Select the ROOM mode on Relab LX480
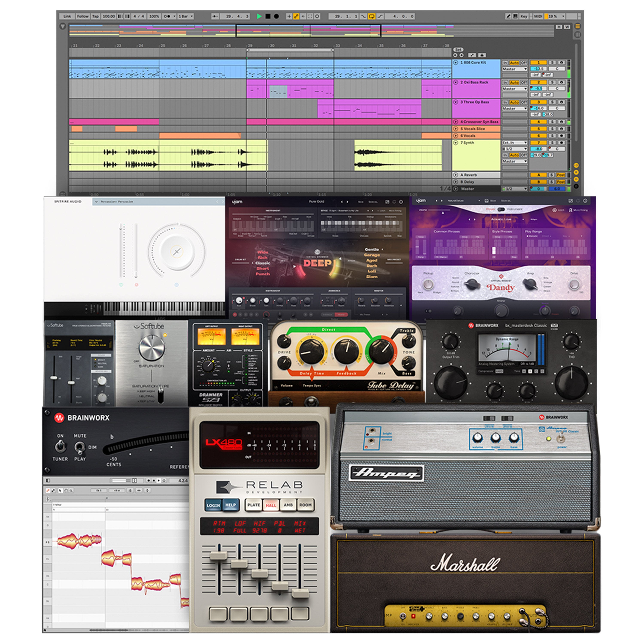Viewport: 644px width, 644px height. pos(305,505)
